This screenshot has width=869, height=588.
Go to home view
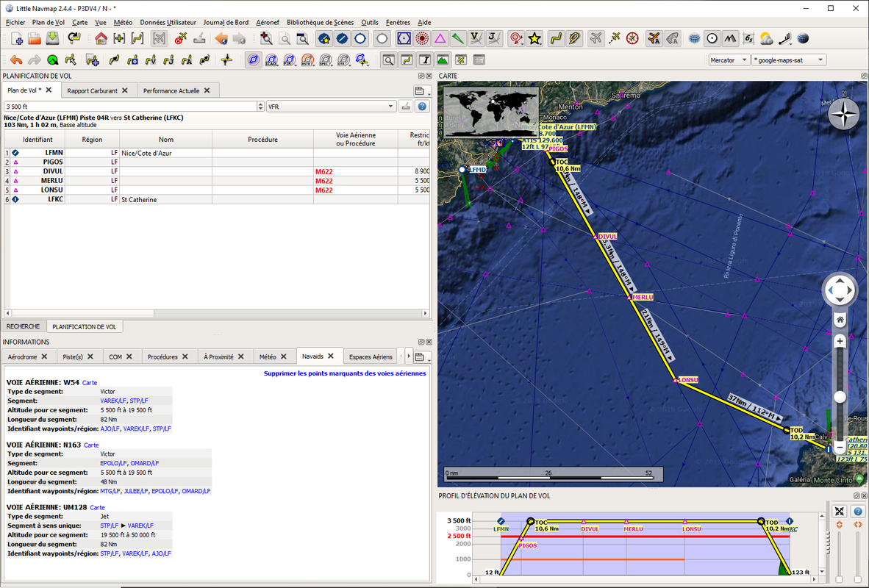[101, 38]
